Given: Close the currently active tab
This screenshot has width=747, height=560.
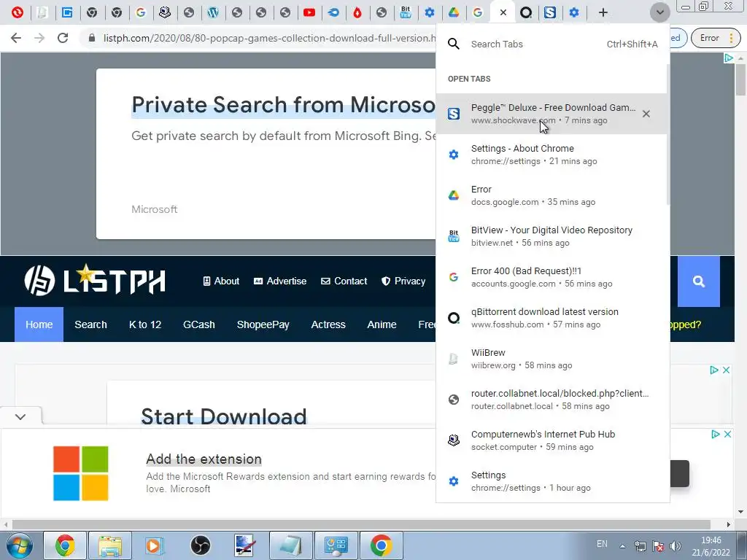Looking at the screenshot, I should pos(503,12).
